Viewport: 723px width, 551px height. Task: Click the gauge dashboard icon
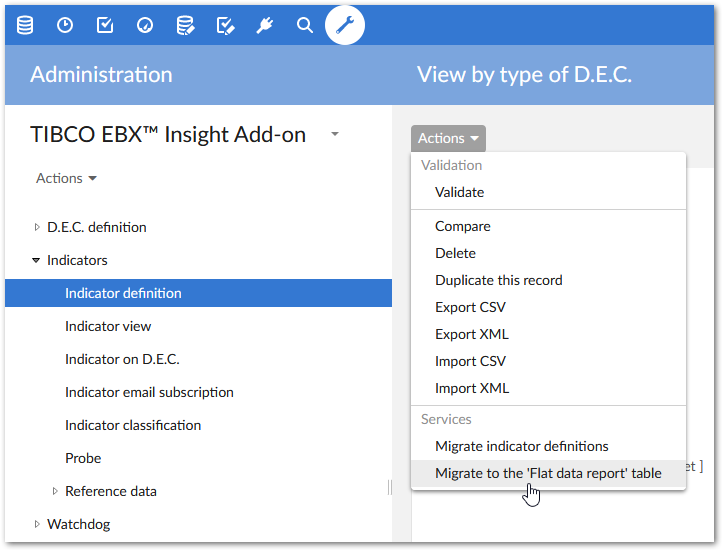(145, 25)
